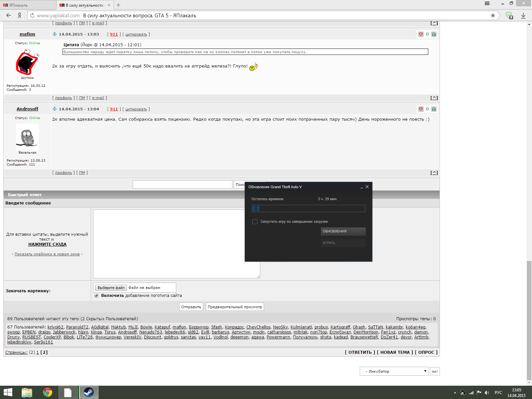
Task: Open user 'lebedinskivv' from readers list
Action: [19, 342]
